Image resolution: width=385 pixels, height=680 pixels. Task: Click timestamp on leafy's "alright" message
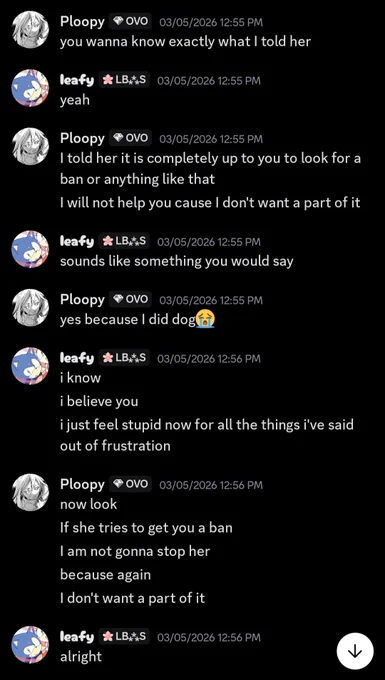[x=209, y=637]
